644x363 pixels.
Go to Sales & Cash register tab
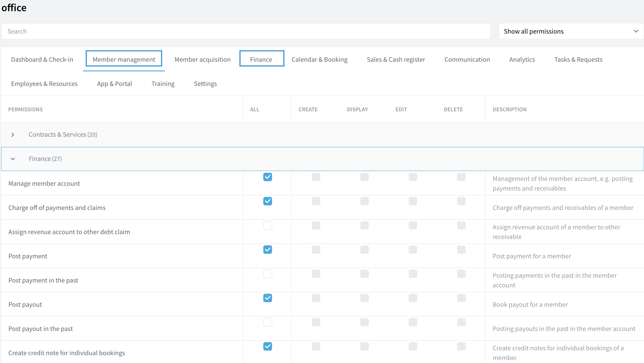pyautogui.click(x=396, y=59)
